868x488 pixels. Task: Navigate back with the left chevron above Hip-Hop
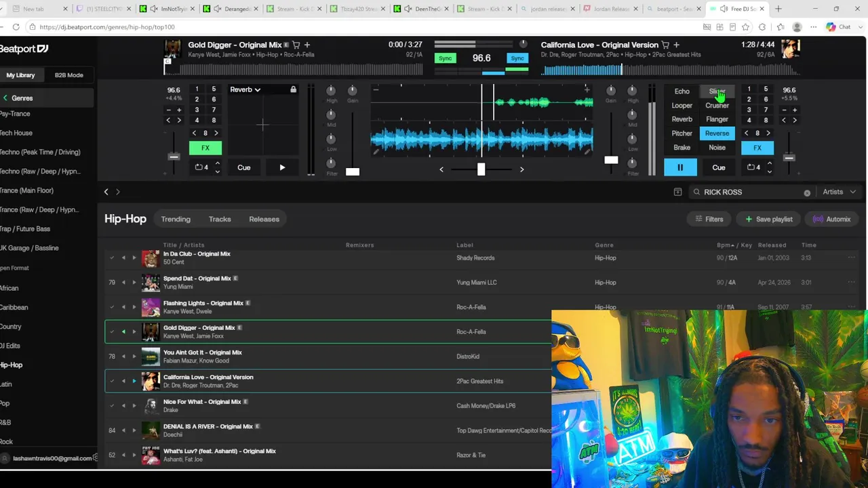tap(106, 192)
